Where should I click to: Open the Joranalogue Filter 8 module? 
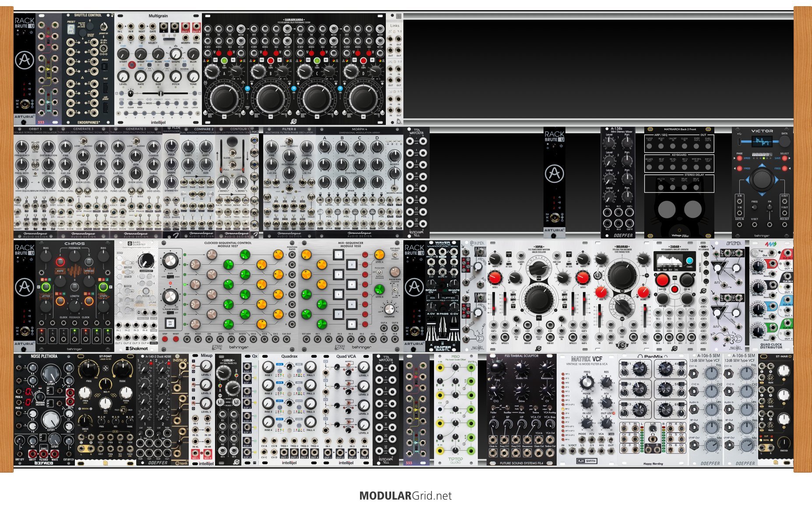(x=289, y=183)
